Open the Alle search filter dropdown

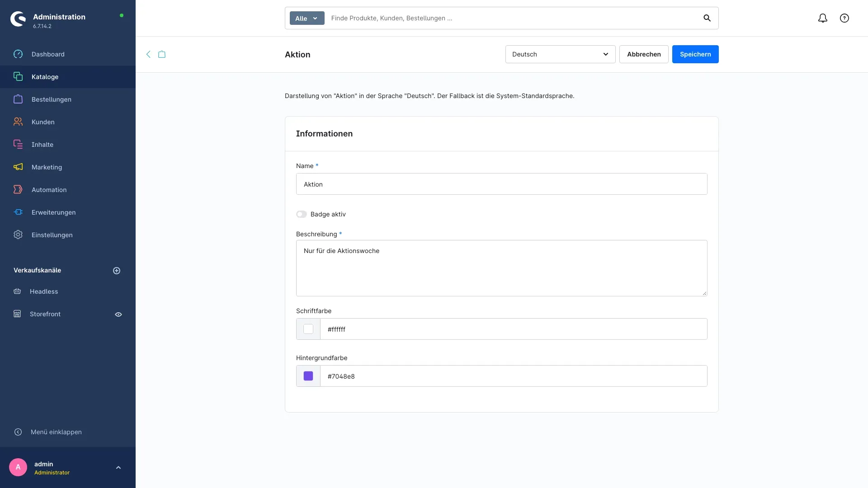307,18
